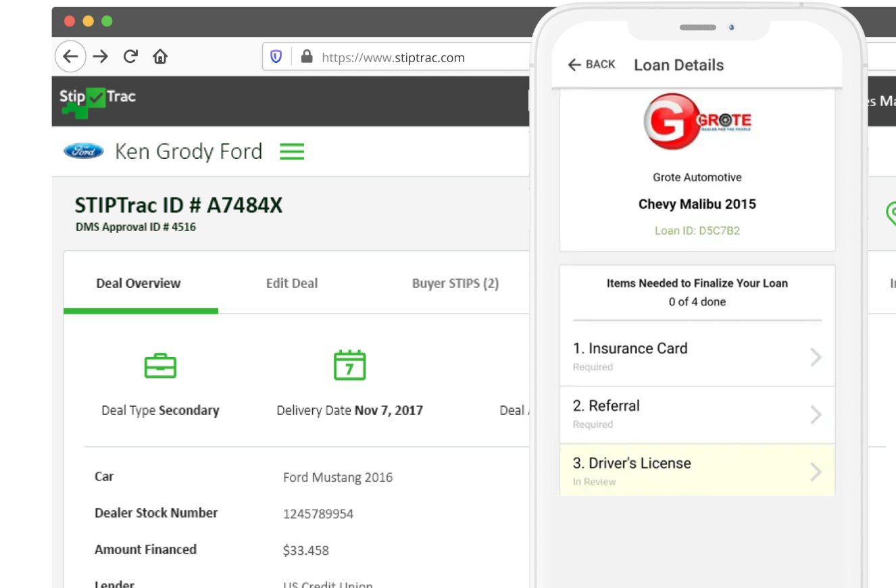This screenshot has height=588, width=896.
Task: Click the briefcase Deal Type icon
Action: [160, 366]
